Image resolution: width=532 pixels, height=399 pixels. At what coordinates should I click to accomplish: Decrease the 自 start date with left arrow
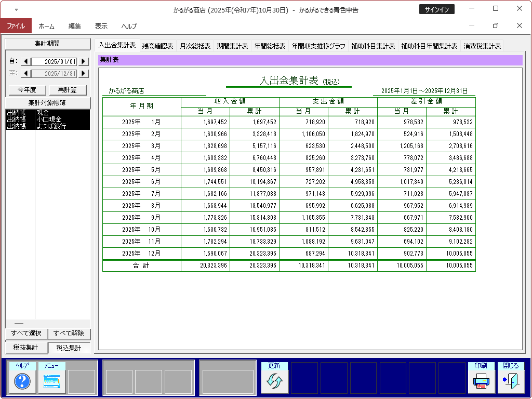[x=25, y=62]
